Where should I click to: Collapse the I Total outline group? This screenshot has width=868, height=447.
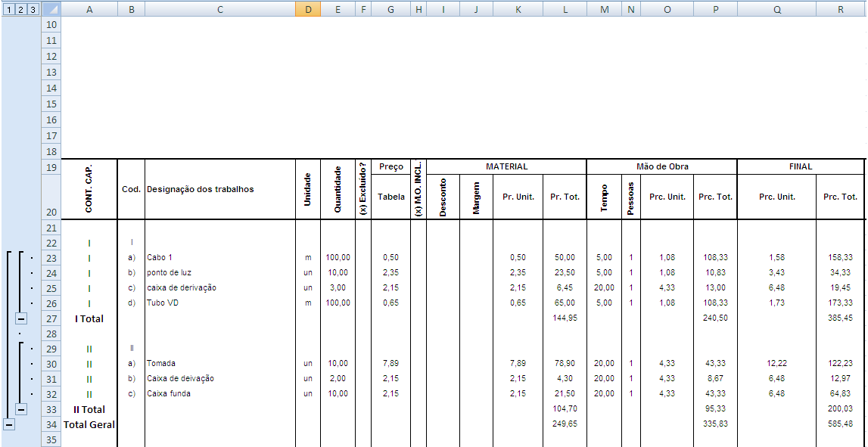(21, 319)
